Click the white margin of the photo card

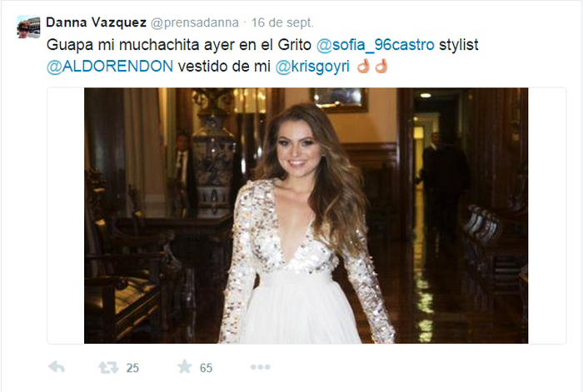pos(66,216)
